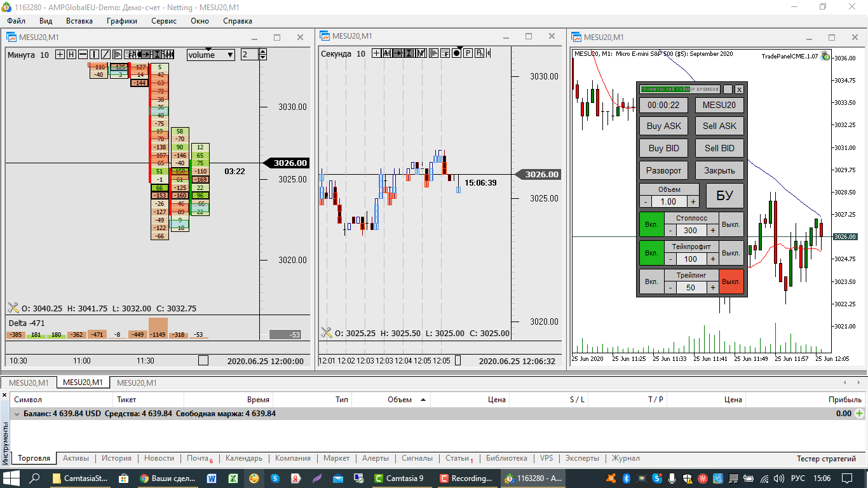Click the TradePanelCME expert icon on right chart
The width and height of the screenshot is (868, 488).
click(x=825, y=56)
